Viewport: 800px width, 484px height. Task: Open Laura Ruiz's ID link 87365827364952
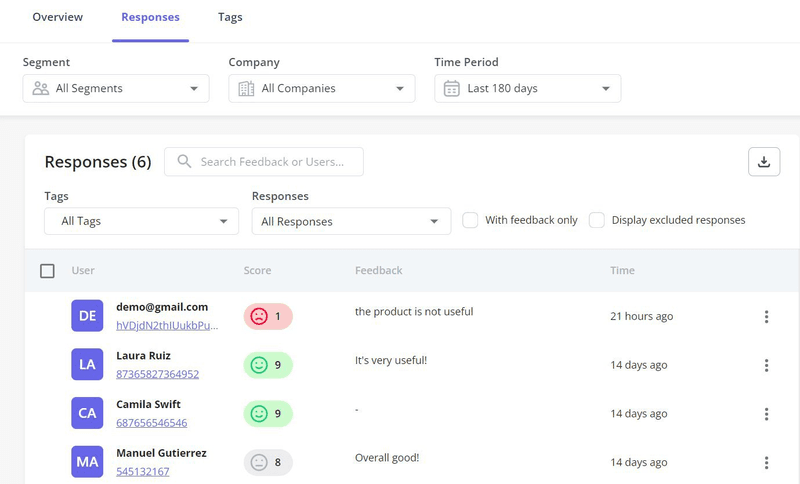pyautogui.click(x=157, y=374)
